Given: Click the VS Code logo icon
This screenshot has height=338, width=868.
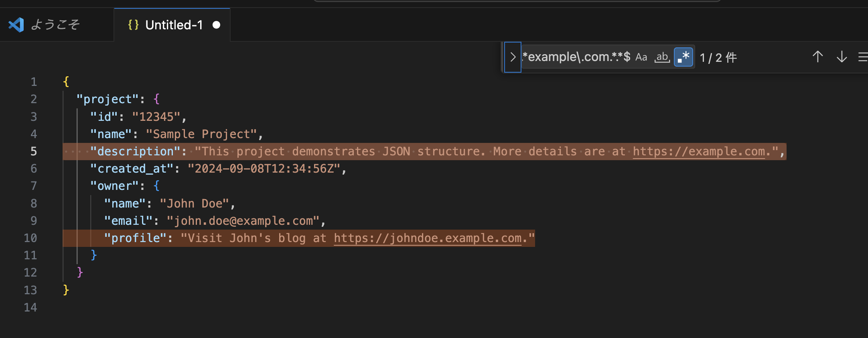Looking at the screenshot, I should point(16,25).
